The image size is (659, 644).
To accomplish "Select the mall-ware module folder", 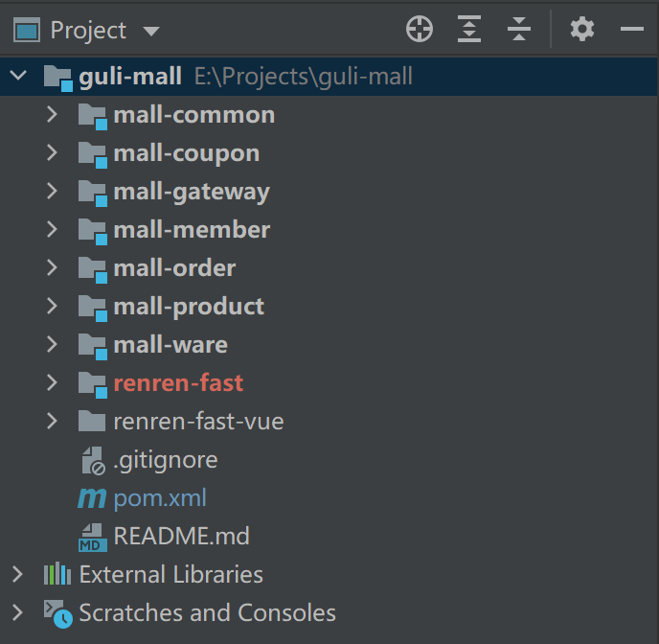I will 170,345.
